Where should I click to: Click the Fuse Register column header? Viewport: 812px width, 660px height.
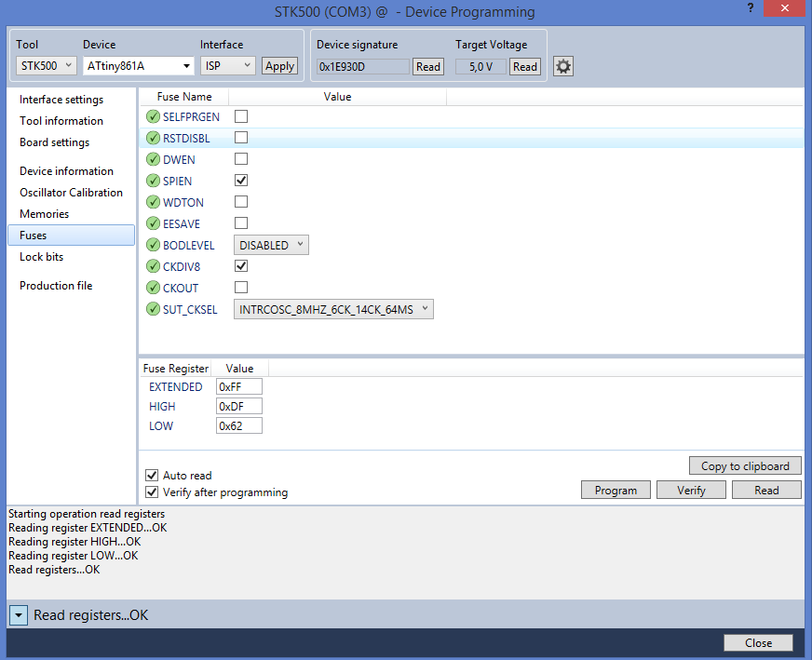tap(176, 369)
